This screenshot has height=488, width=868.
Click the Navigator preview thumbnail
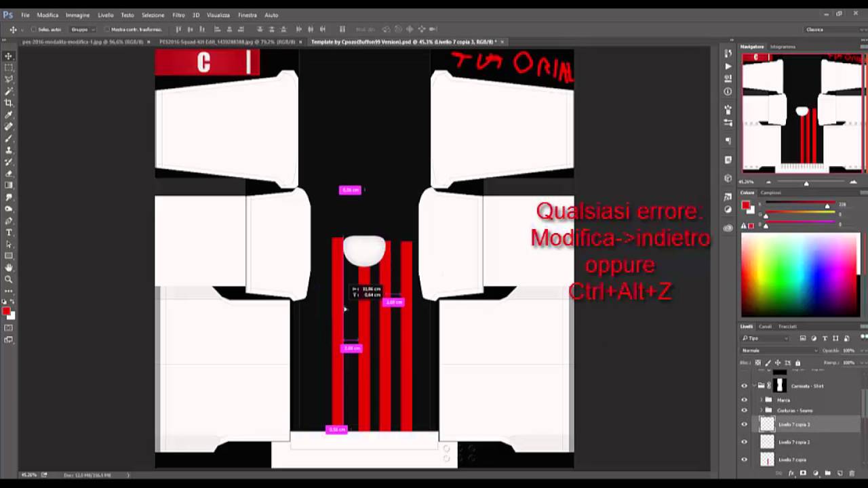[803, 113]
